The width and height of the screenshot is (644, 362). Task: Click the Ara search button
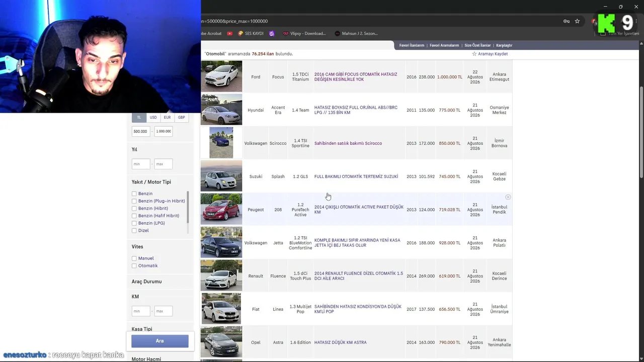[160, 341]
